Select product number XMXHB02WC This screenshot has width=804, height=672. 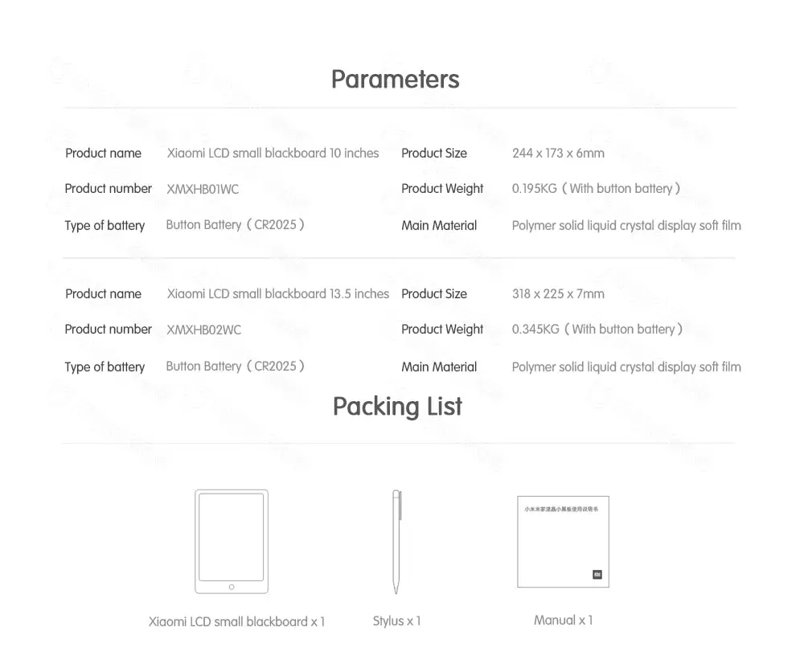coord(203,330)
